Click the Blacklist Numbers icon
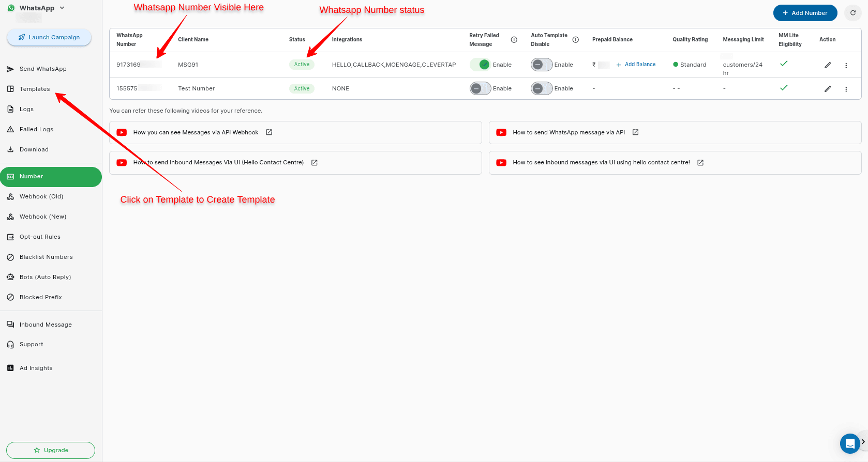The width and height of the screenshot is (868, 462). [x=10, y=257]
